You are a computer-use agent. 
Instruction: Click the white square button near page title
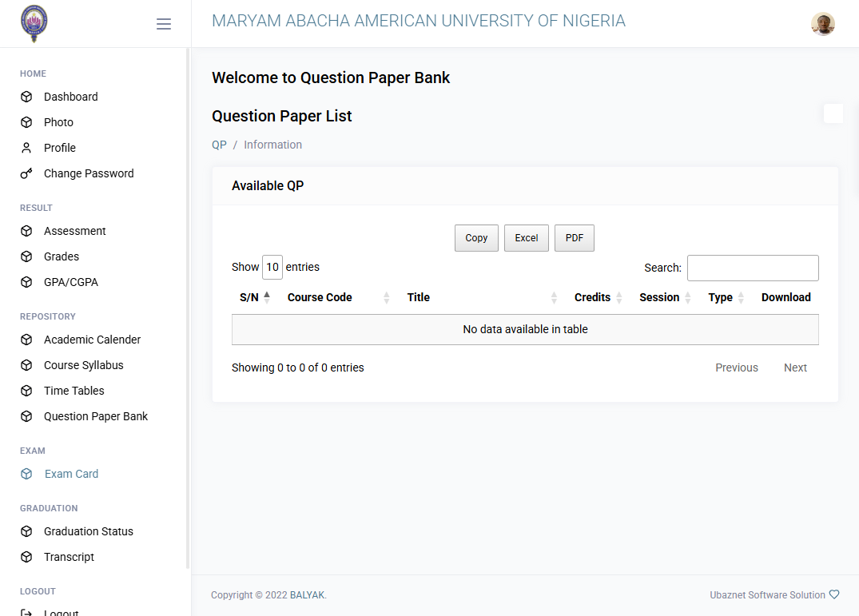point(833,113)
